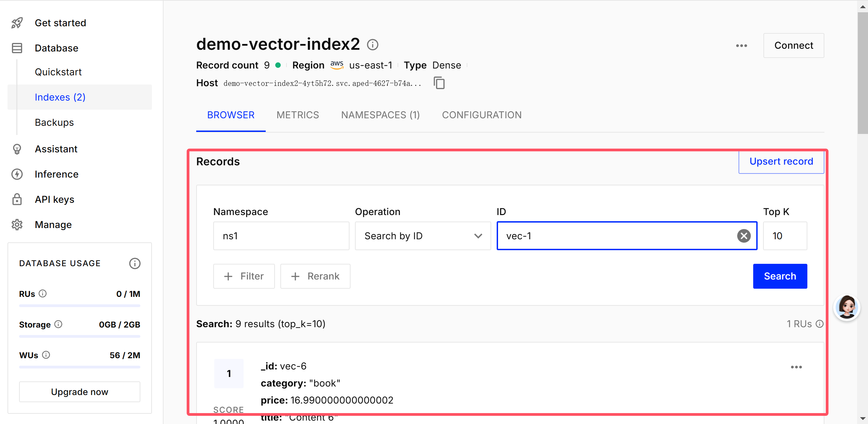Click the blue Search button

[x=780, y=276]
